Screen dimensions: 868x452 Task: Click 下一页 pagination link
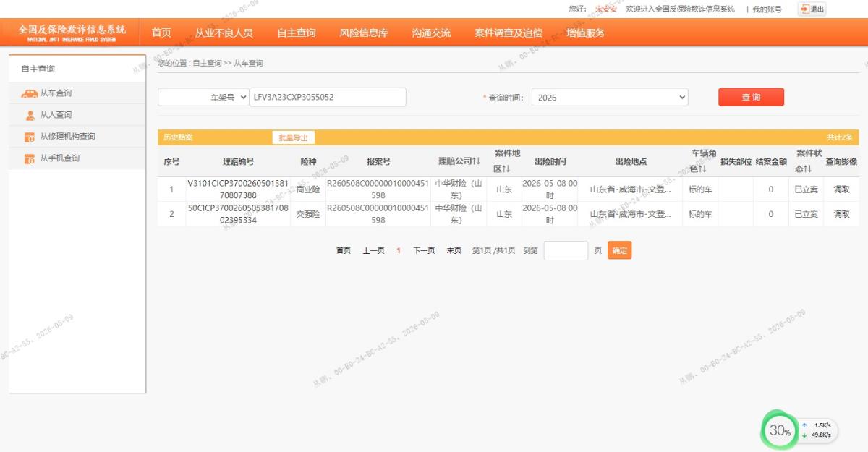(424, 250)
